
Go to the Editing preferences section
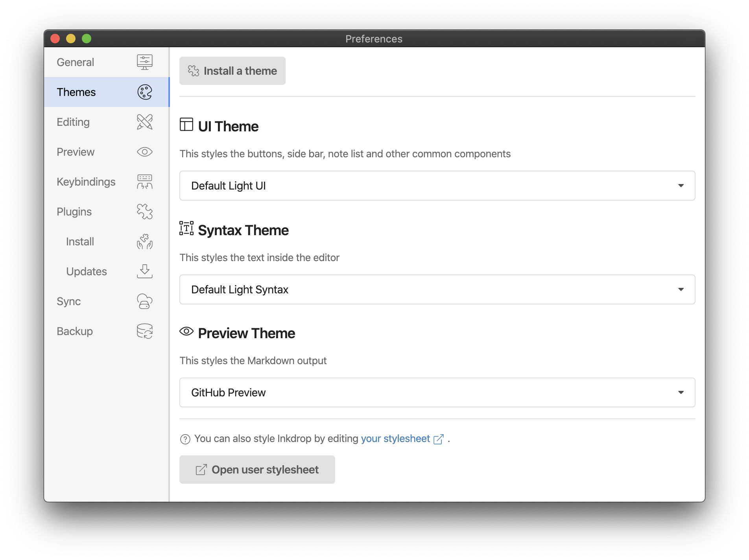[73, 122]
